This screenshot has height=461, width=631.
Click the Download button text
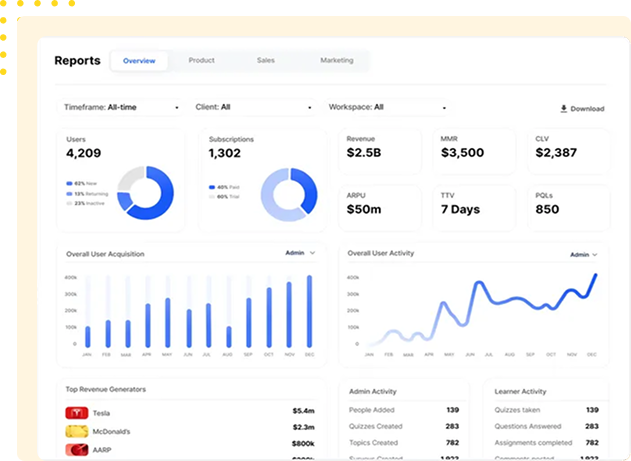coord(587,109)
